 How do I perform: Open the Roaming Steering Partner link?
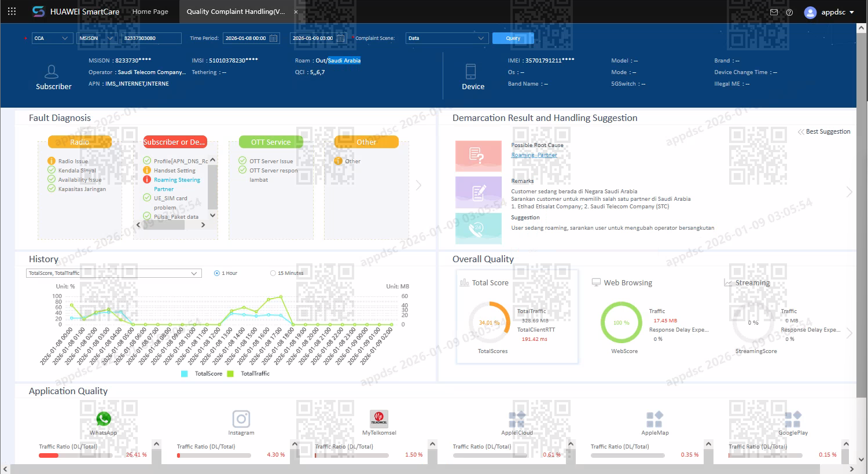177,184
